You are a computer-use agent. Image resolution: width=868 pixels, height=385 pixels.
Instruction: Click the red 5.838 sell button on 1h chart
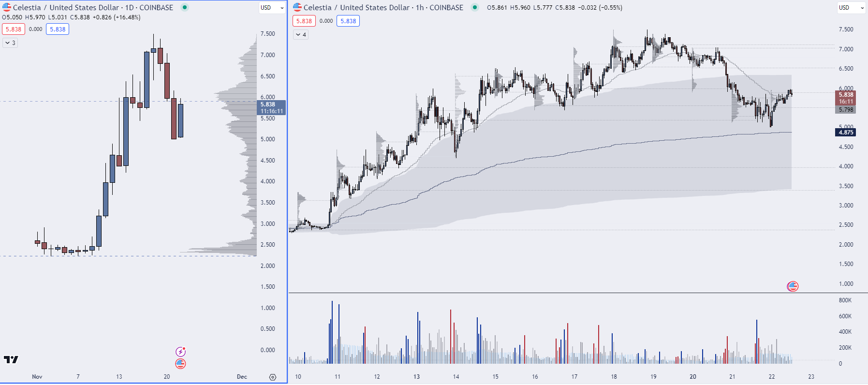pos(304,21)
